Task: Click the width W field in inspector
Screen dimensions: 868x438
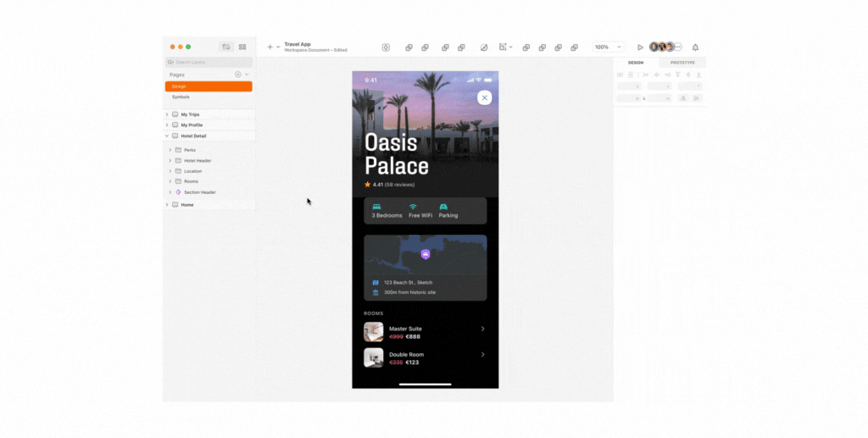Action: point(629,98)
